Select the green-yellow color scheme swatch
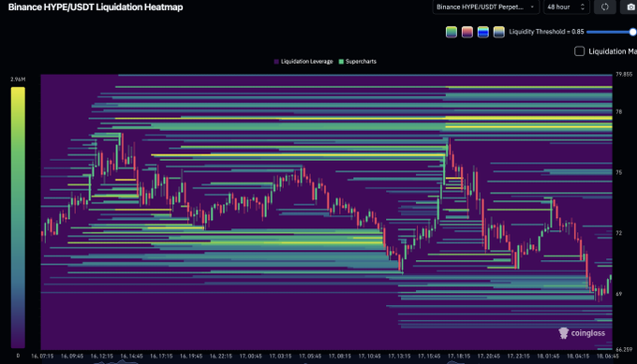The image size is (637, 364). (452, 32)
